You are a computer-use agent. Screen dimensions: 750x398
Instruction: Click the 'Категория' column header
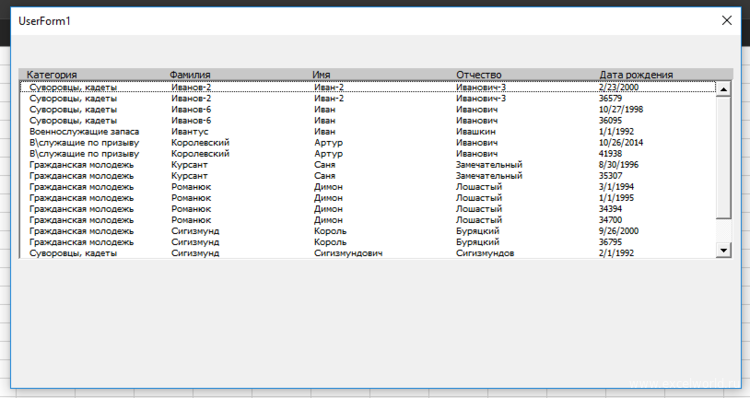[52, 75]
